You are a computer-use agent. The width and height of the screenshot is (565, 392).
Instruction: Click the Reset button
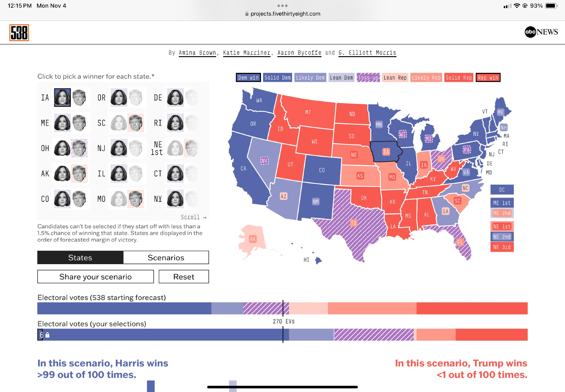184,277
